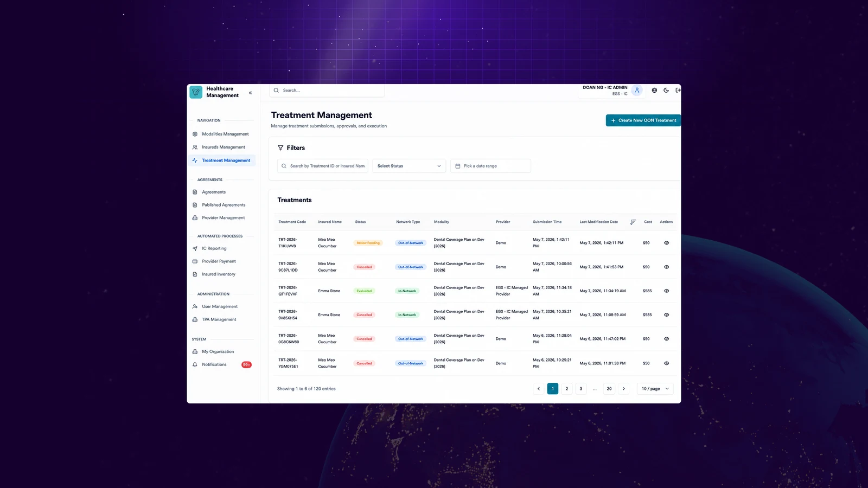View treatment TRT-2026-YGM075E1 with eye icon

[666, 363]
